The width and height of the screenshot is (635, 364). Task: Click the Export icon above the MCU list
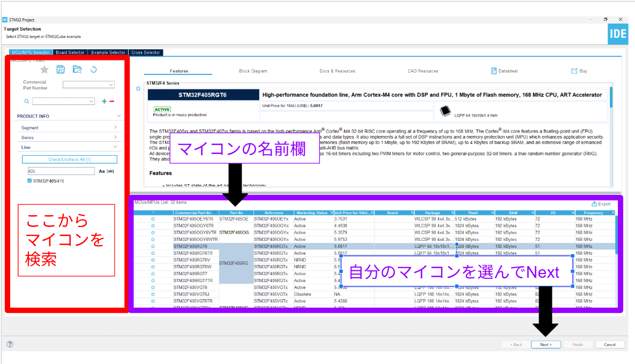tap(594, 204)
